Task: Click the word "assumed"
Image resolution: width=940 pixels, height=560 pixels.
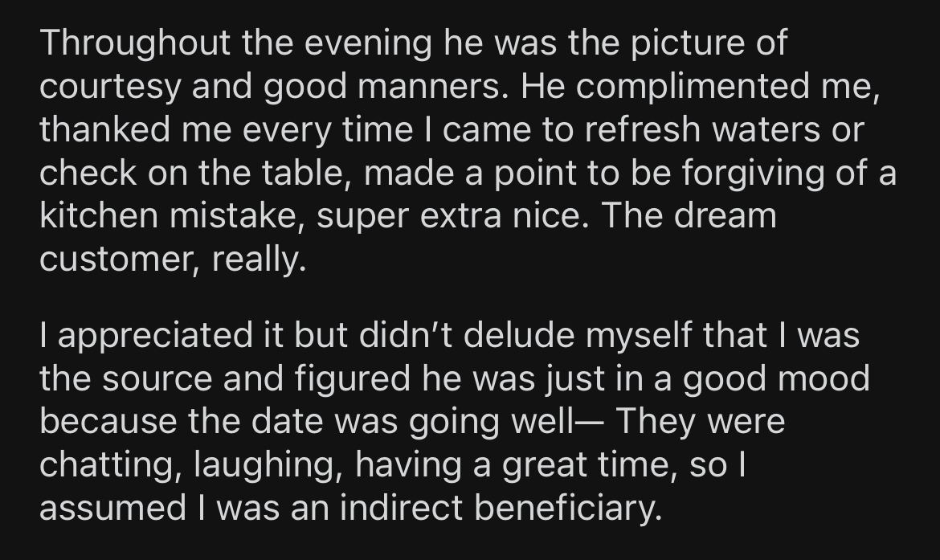Action: (x=113, y=507)
